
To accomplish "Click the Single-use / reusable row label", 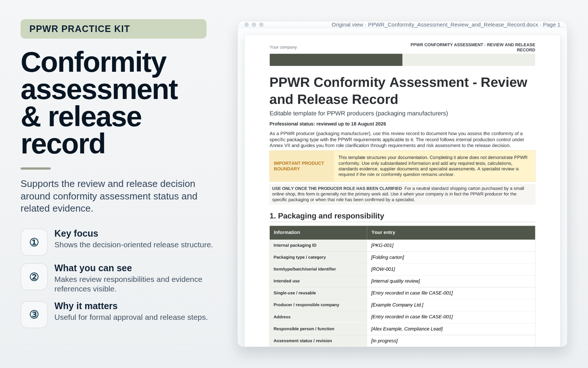I will click(295, 293).
